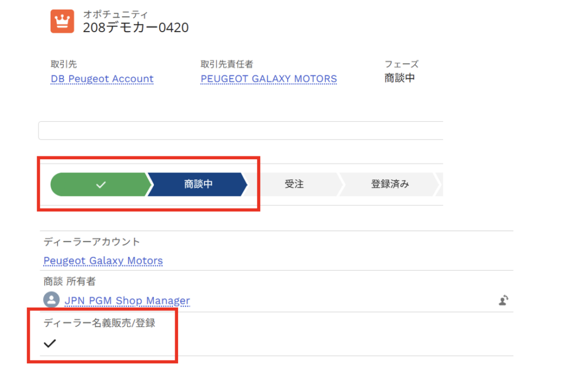Click the ディーラーアカウント field label

click(91, 242)
